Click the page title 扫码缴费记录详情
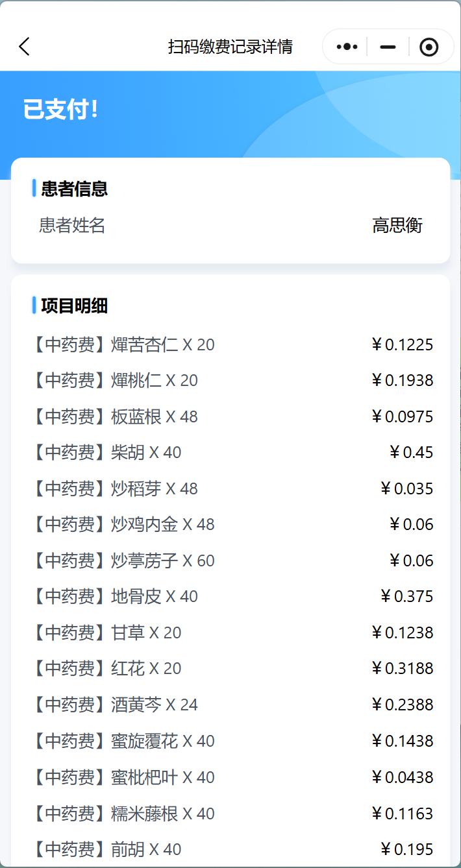The height and width of the screenshot is (868, 461). [x=230, y=47]
